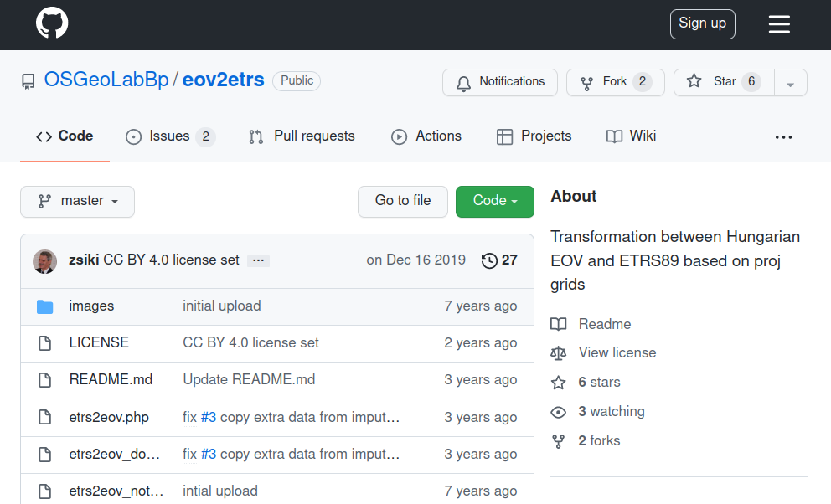Open the GitHub home logo

tap(52, 23)
